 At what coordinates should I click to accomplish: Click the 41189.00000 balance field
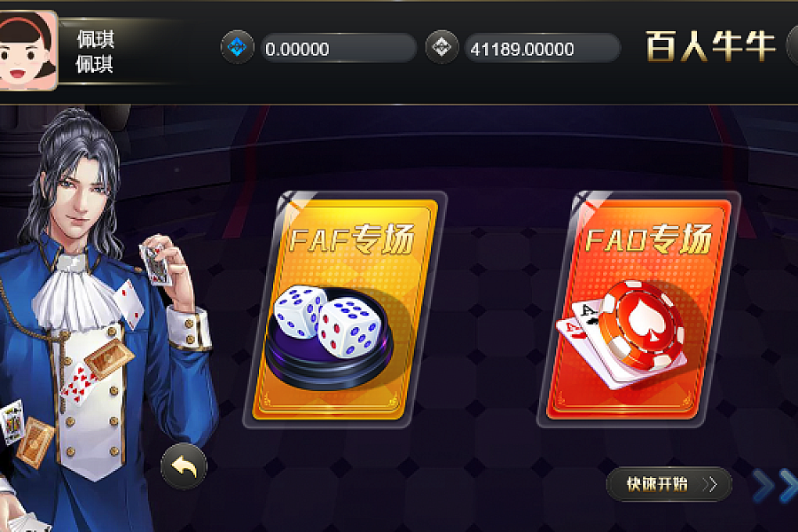(543, 49)
